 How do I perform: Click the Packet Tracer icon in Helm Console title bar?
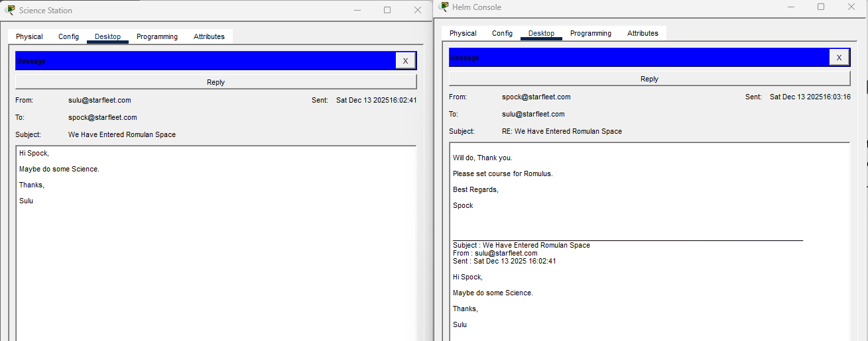coord(444,7)
